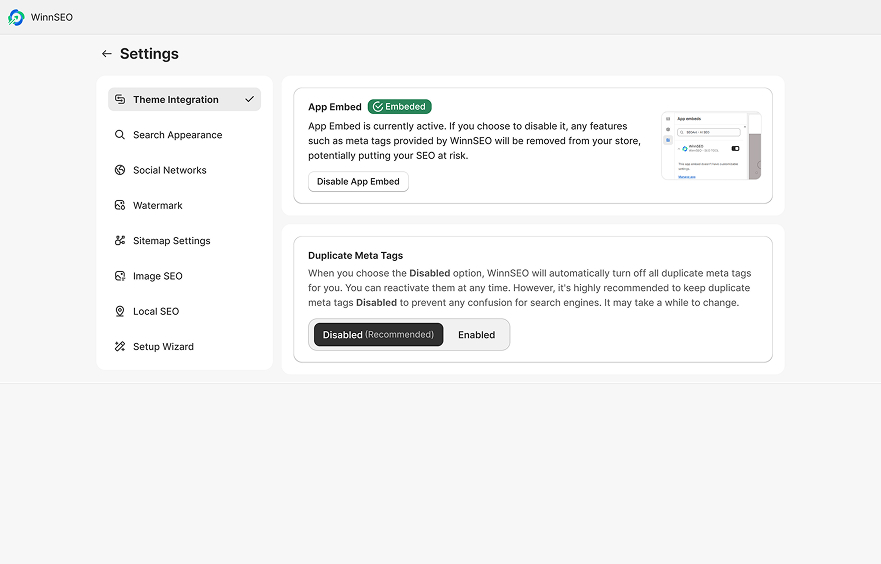Image resolution: width=881 pixels, height=564 pixels.
Task: Click the WinnSEO app name in header
Action: (52, 17)
